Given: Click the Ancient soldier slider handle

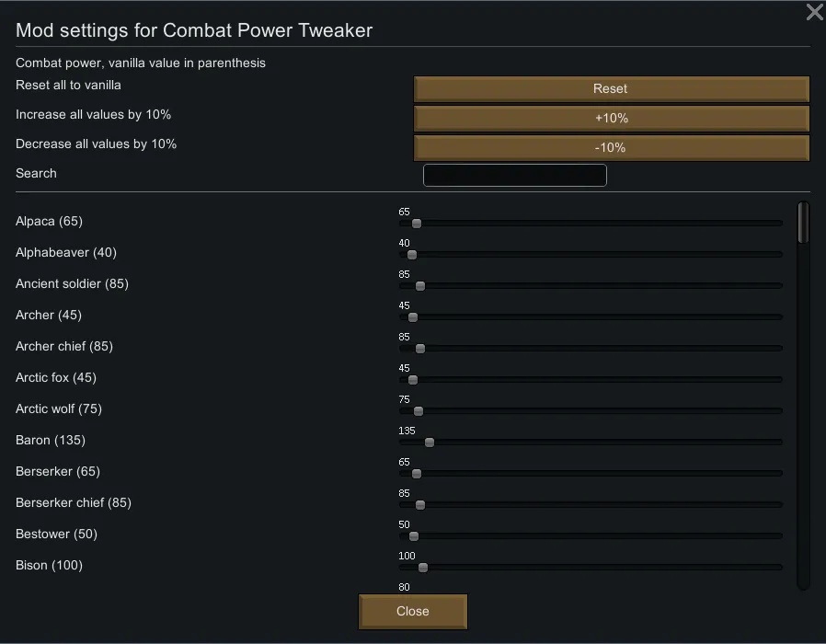Looking at the screenshot, I should pyautogui.click(x=420, y=286).
